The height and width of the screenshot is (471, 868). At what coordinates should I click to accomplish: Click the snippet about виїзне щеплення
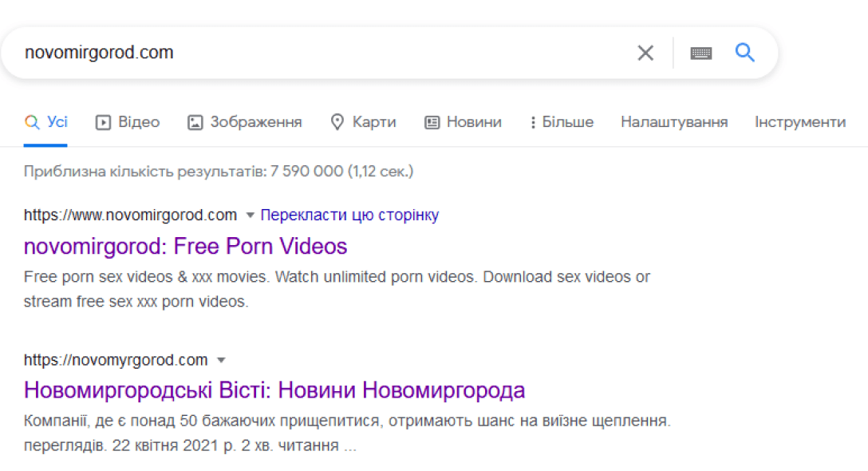pyautogui.click(x=347, y=433)
